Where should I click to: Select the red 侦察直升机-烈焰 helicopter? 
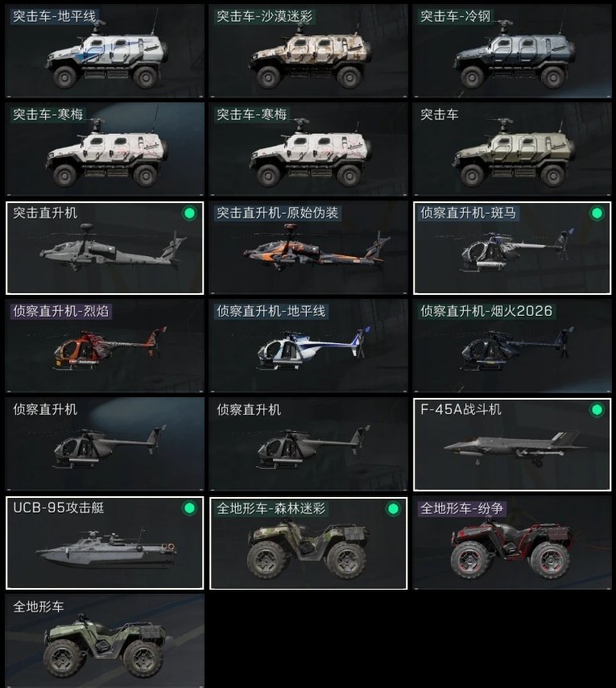105,346
